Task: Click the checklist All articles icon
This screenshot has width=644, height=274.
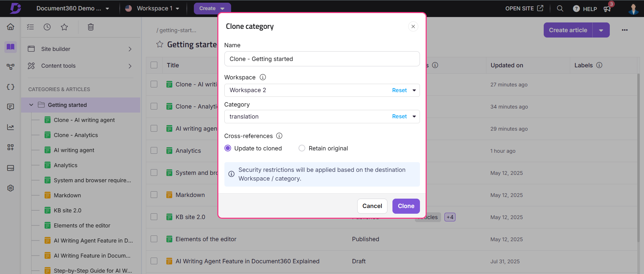Action: click(31, 27)
